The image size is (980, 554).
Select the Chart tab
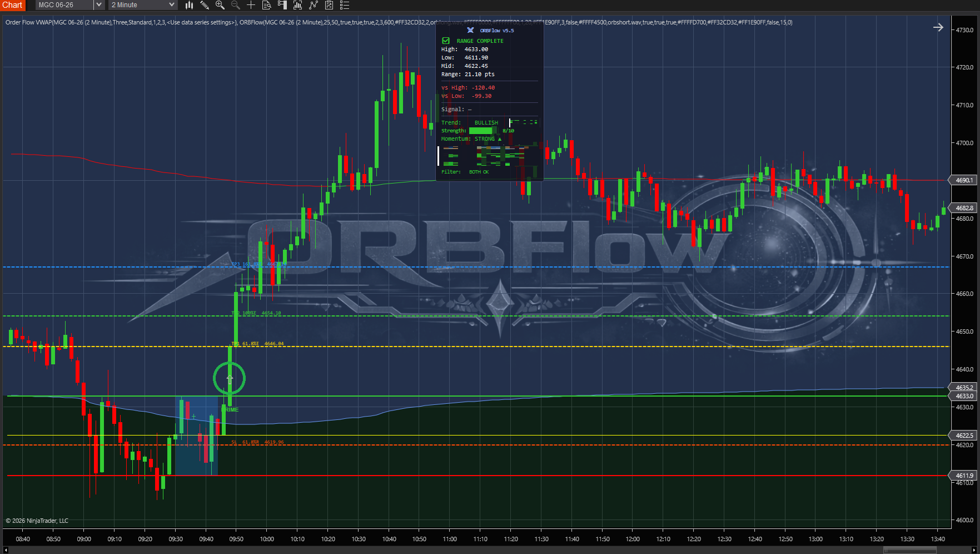(x=12, y=5)
